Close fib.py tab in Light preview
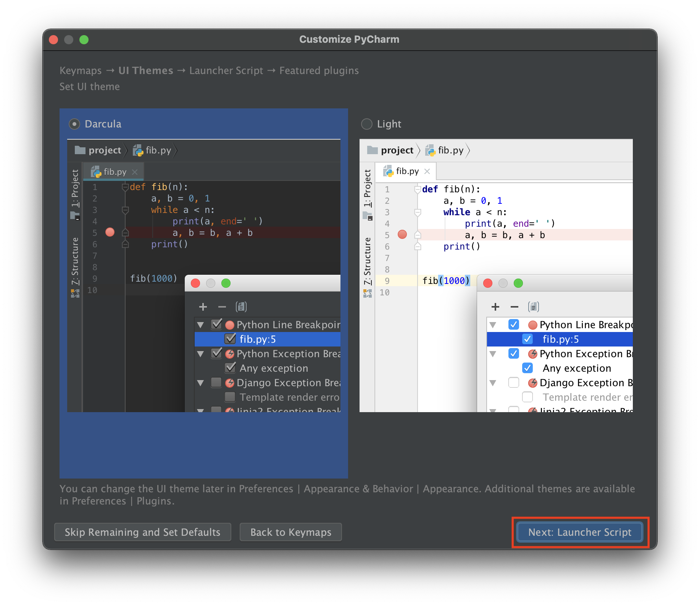Image resolution: width=700 pixels, height=606 pixels. click(427, 171)
